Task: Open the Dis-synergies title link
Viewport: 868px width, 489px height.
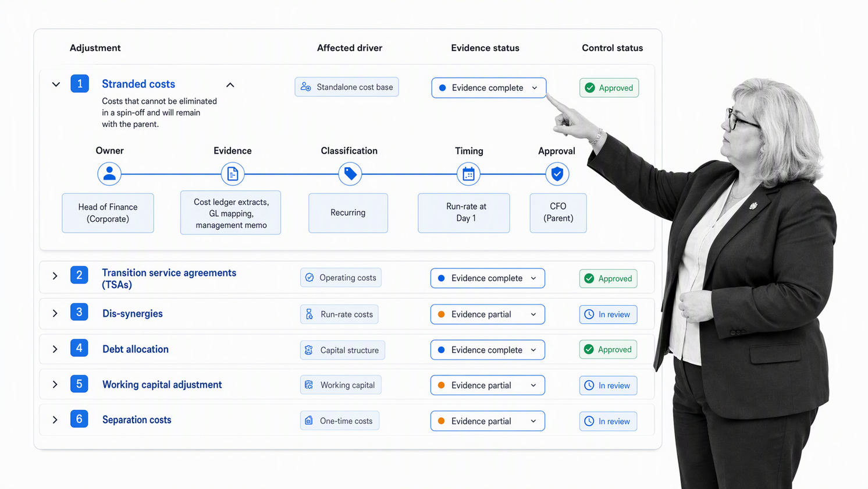Action: click(x=133, y=313)
